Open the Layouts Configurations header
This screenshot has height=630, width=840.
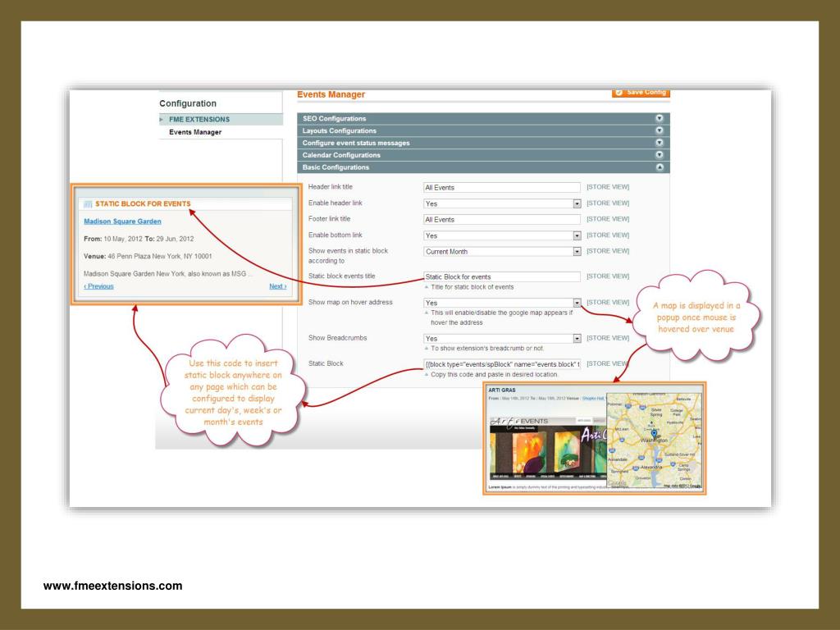click(x=483, y=130)
